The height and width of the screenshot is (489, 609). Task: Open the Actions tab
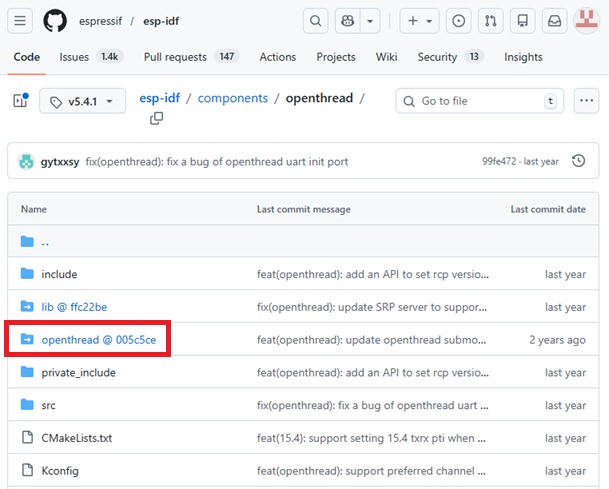tap(278, 57)
